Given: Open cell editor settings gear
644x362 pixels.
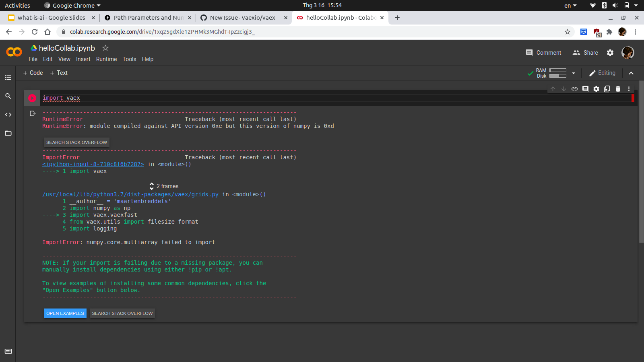Looking at the screenshot, I should [x=596, y=89].
